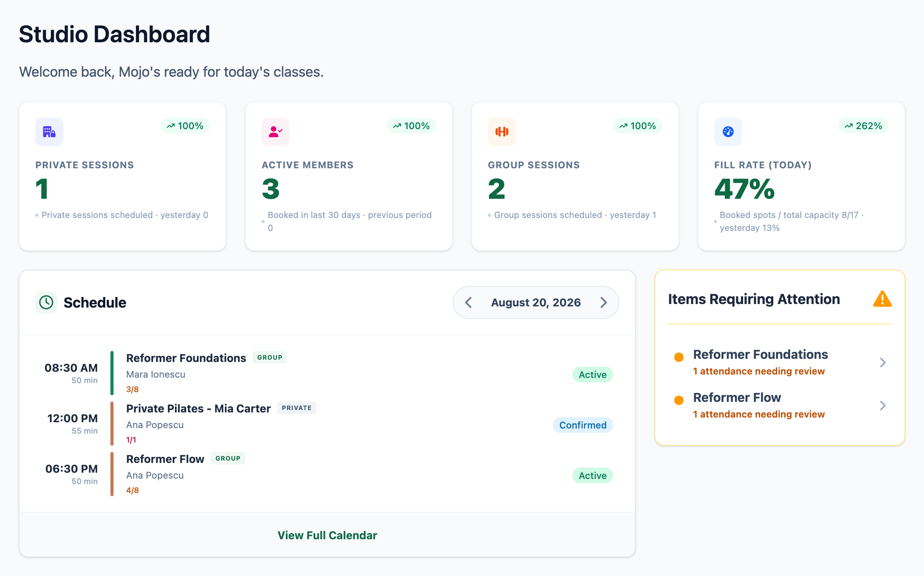Click the orange warning triangle icon
Image resolution: width=924 pixels, height=576 pixels.
882,299
